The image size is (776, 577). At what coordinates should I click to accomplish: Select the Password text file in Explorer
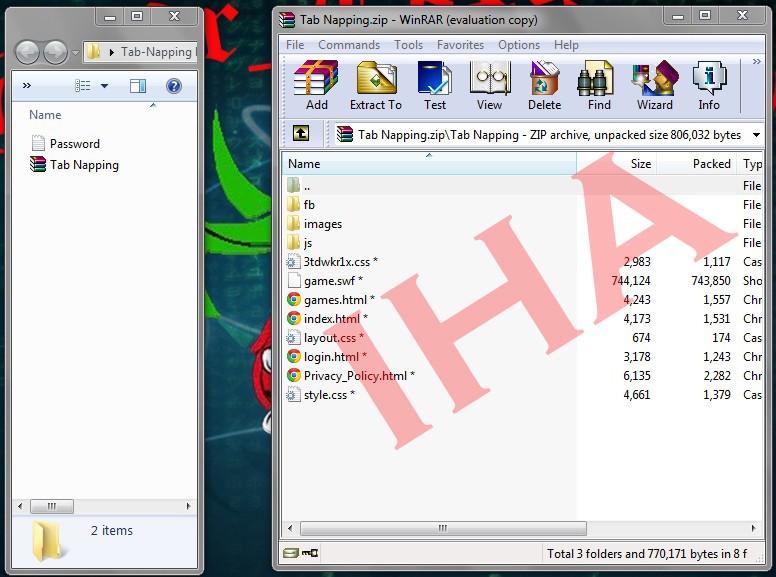(65, 144)
